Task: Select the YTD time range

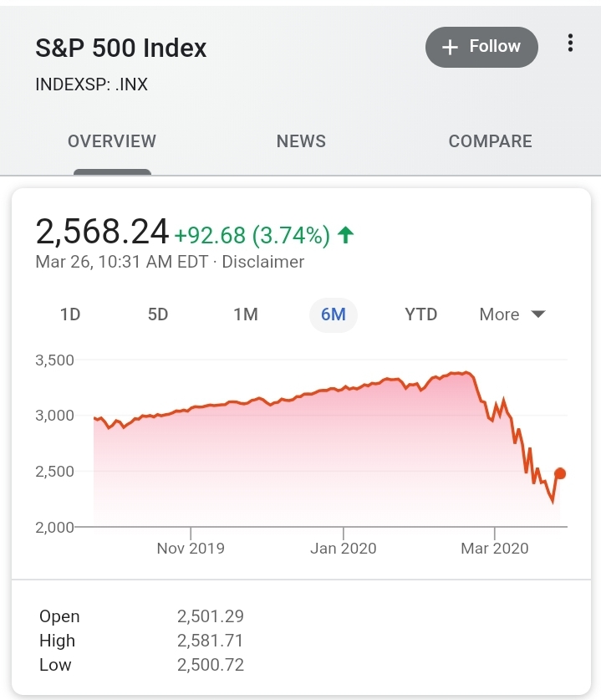Action: [x=420, y=314]
